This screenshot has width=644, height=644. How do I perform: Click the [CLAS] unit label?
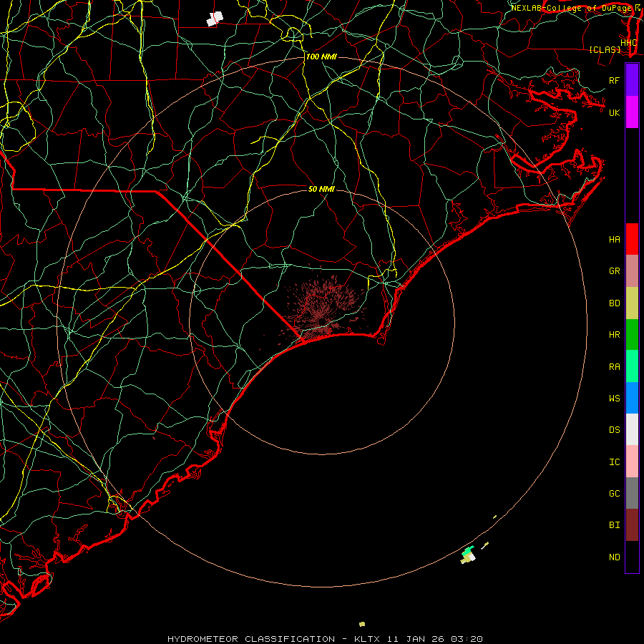[605, 50]
